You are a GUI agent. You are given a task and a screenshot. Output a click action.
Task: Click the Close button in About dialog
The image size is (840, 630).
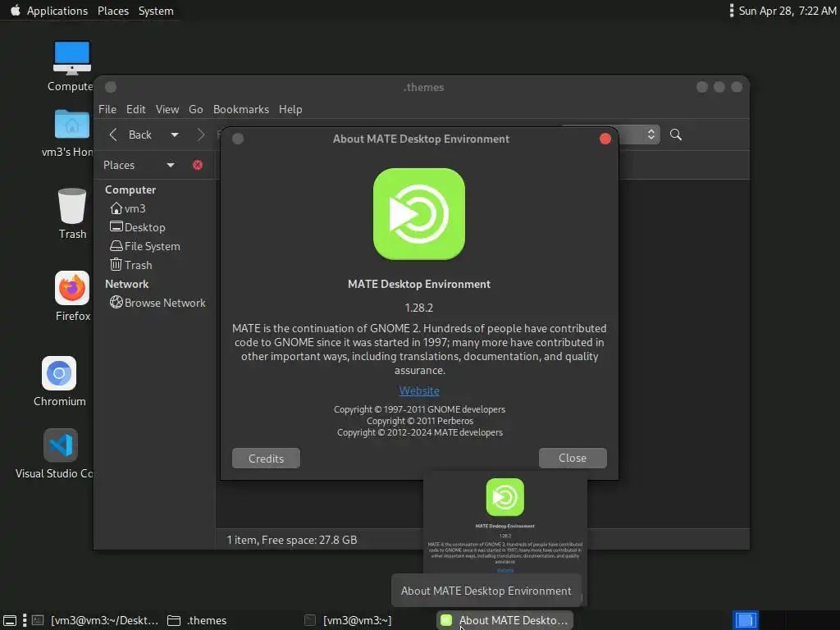[573, 458]
